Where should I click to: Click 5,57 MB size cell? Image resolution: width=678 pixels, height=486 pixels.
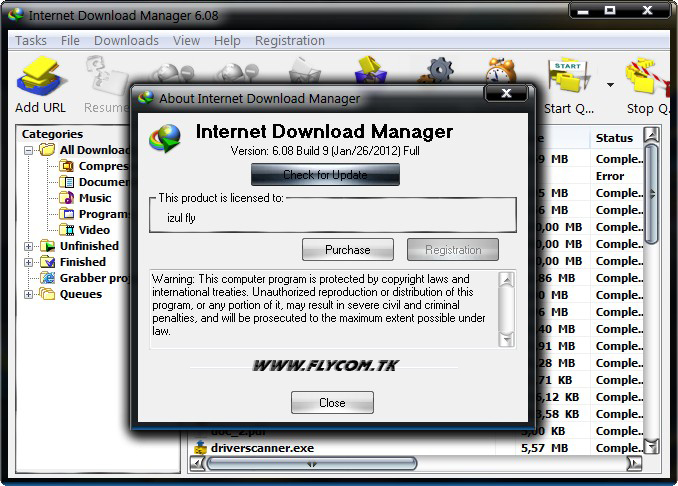coord(545,448)
